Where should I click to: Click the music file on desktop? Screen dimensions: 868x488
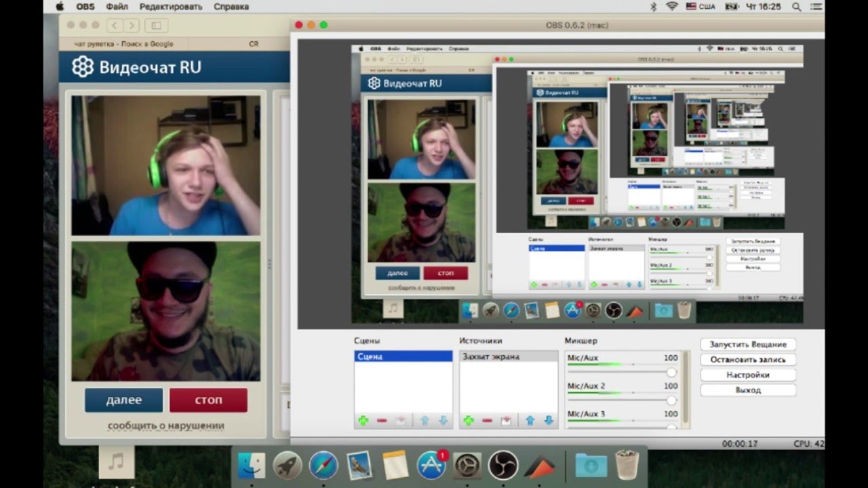[117, 462]
